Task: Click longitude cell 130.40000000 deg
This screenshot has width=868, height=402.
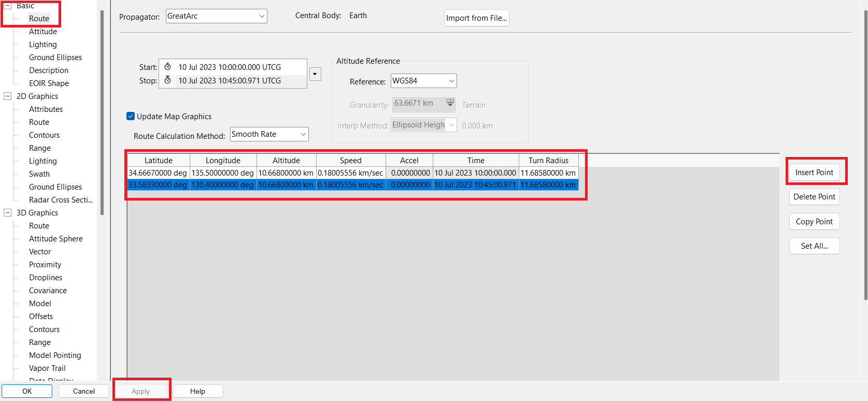Action: click(223, 185)
